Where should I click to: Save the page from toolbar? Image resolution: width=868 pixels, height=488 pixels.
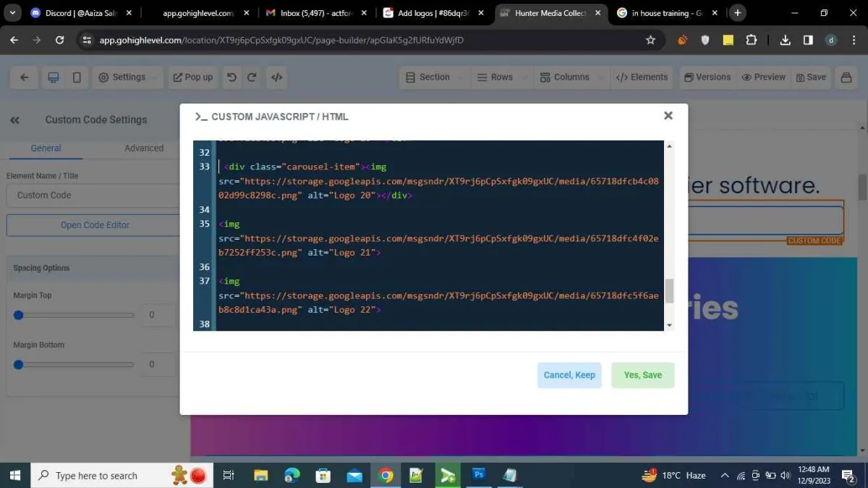(811, 77)
